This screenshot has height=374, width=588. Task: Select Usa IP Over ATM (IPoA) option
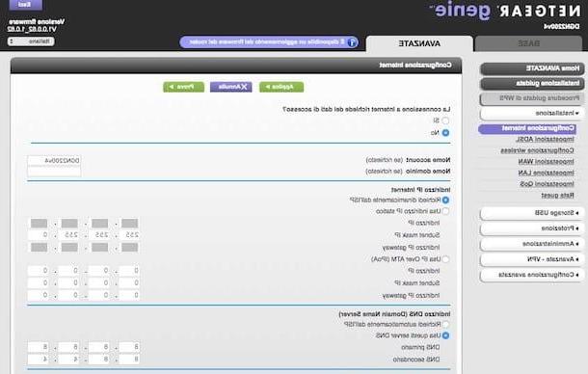tap(445, 259)
